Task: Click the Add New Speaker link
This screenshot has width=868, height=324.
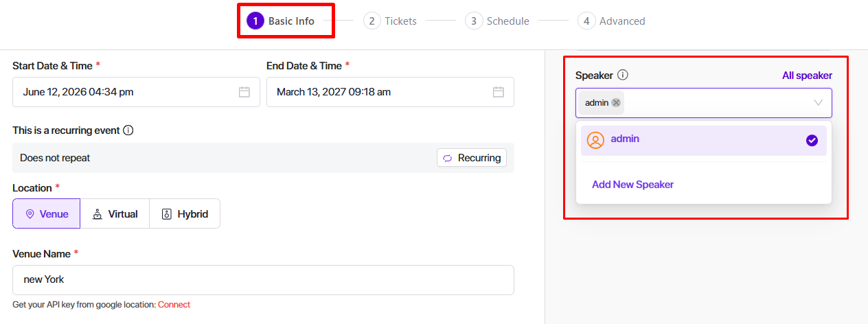Action: (x=632, y=185)
